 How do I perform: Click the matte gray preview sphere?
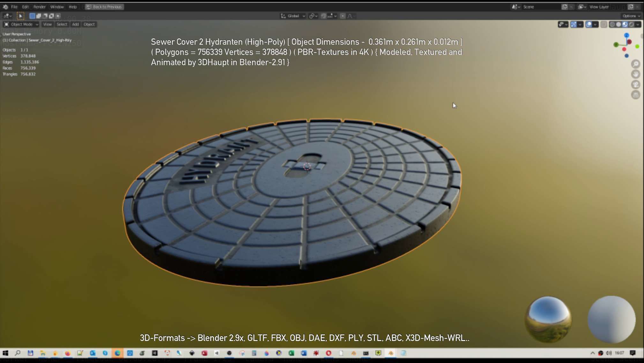[611, 320]
